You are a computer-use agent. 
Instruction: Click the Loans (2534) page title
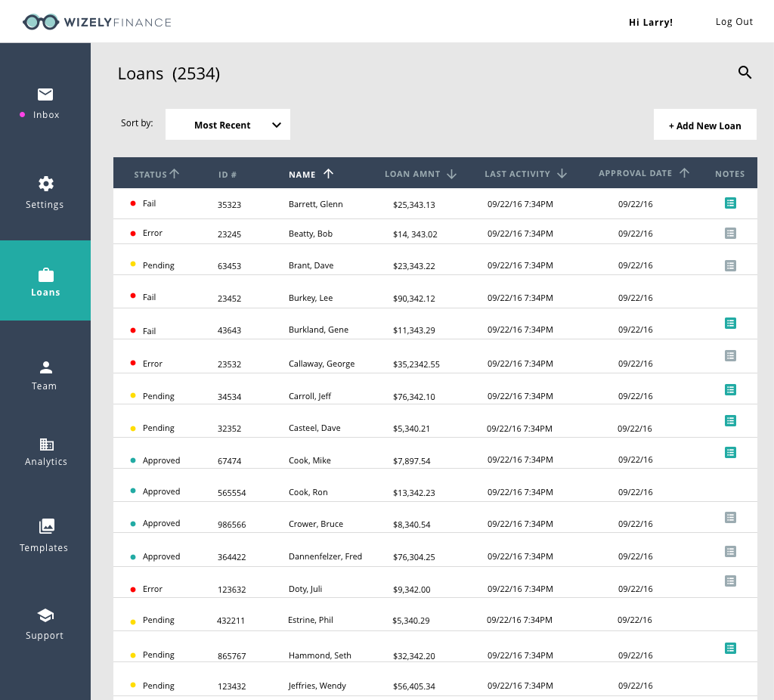pyautogui.click(x=169, y=73)
